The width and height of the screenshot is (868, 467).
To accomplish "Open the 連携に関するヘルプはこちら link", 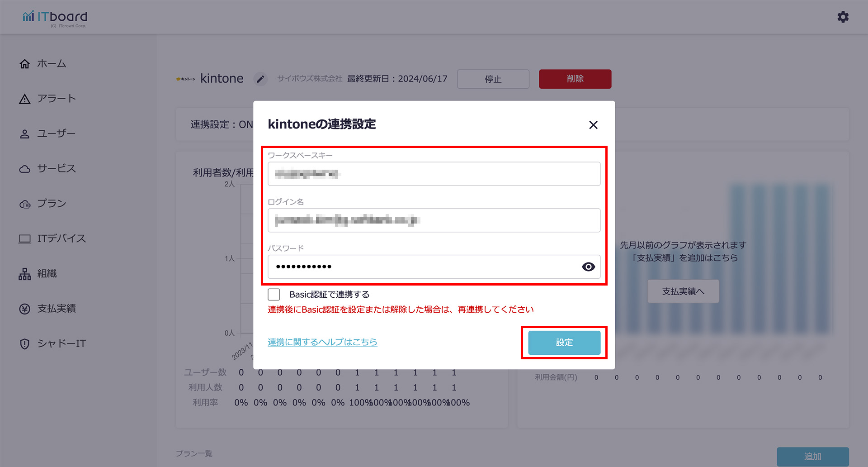I will (322, 342).
